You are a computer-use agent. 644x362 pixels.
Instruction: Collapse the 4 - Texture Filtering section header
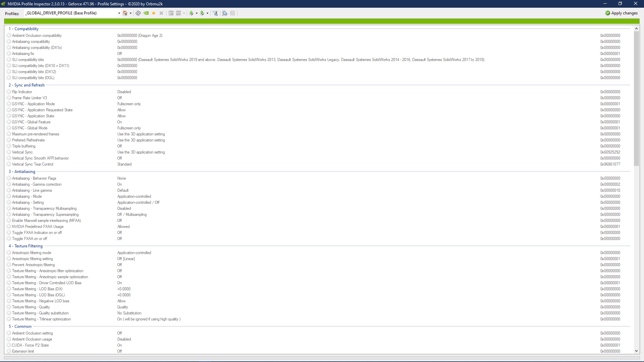point(25,246)
